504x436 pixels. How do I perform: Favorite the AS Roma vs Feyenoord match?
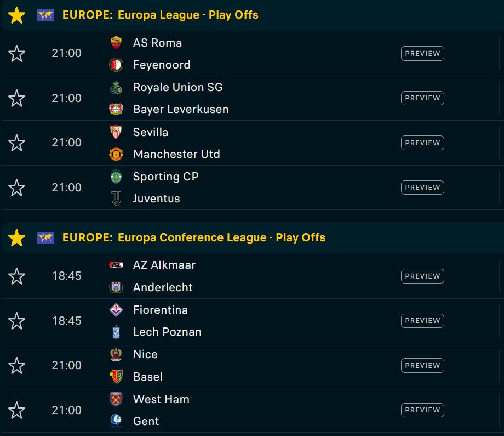tap(17, 54)
